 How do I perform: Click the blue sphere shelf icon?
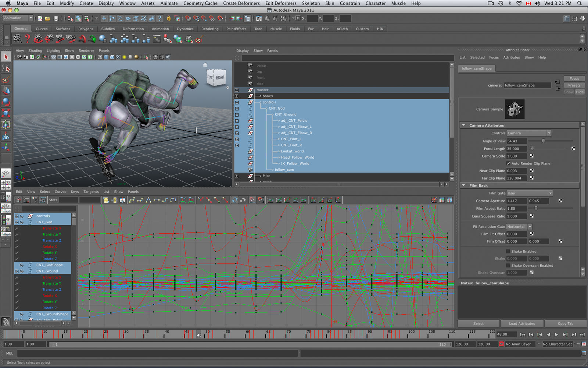[103, 38]
